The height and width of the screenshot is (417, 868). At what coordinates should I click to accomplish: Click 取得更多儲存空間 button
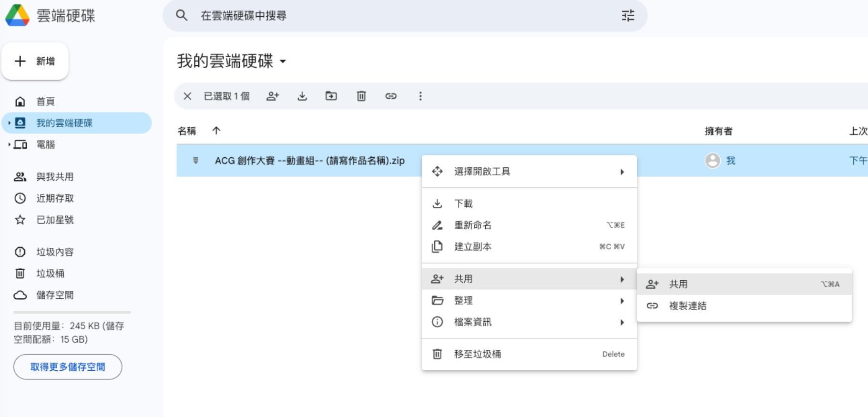(x=68, y=367)
